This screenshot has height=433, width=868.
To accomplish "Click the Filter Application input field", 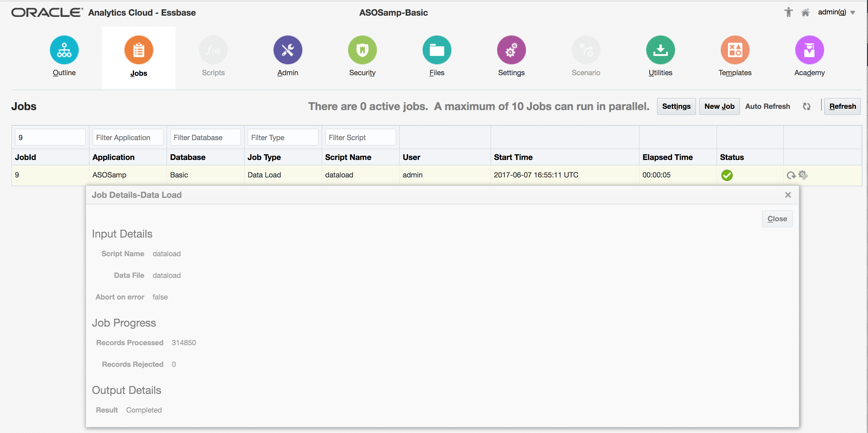I will tap(128, 137).
